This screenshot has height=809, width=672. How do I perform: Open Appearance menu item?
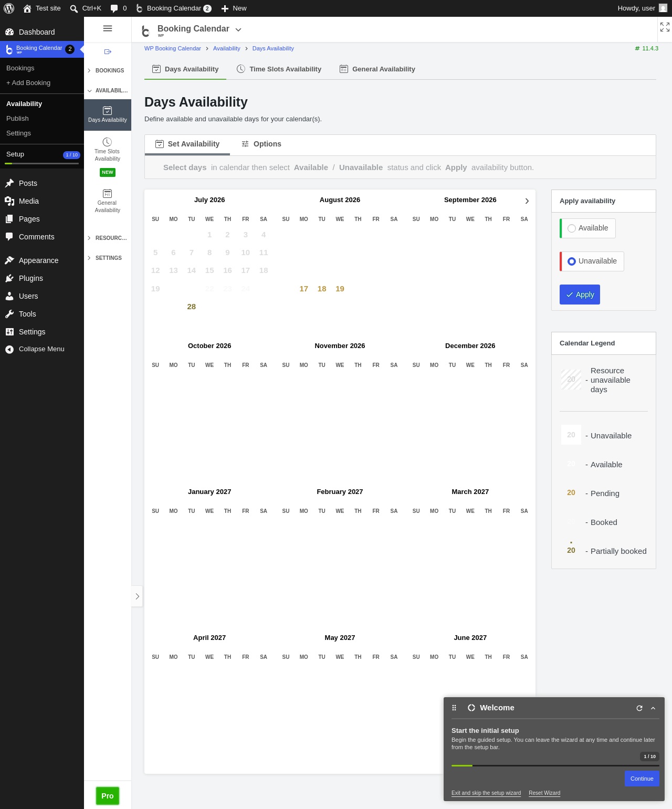42,260
